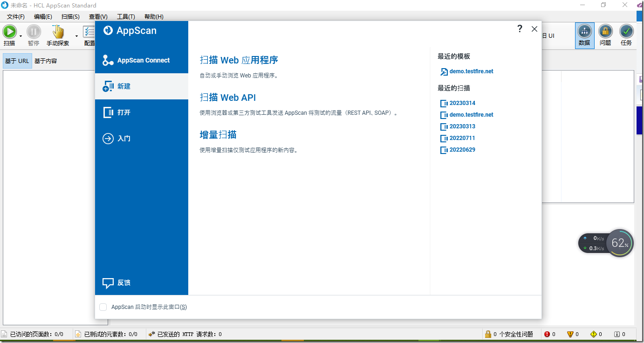Viewport: 644px width, 343px height.
Task: Click the template icon beside demo.testfire.net
Action: point(444,72)
